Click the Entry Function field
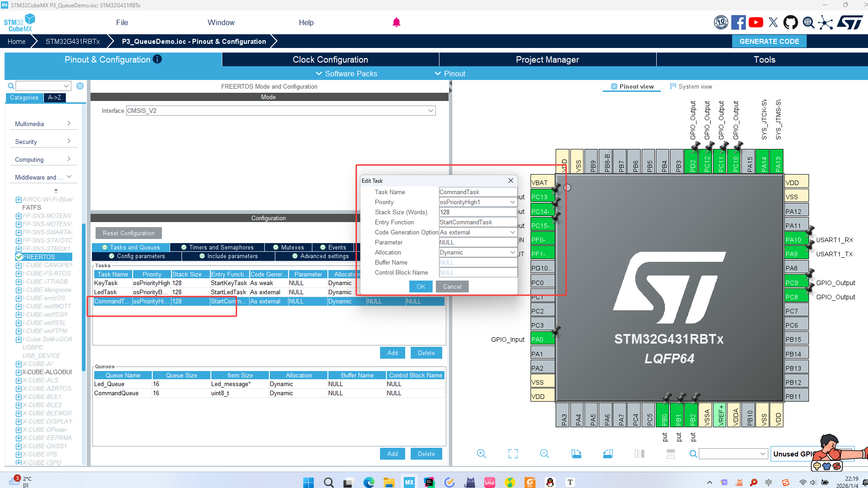 tap(478, 222)
